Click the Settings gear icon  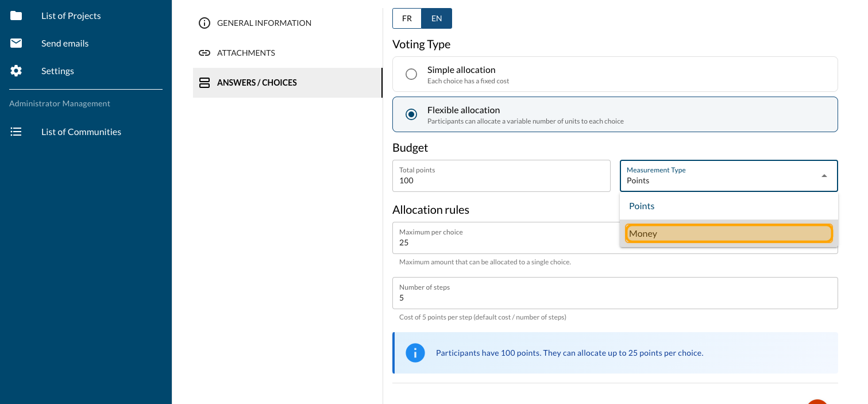pos(16,71)
